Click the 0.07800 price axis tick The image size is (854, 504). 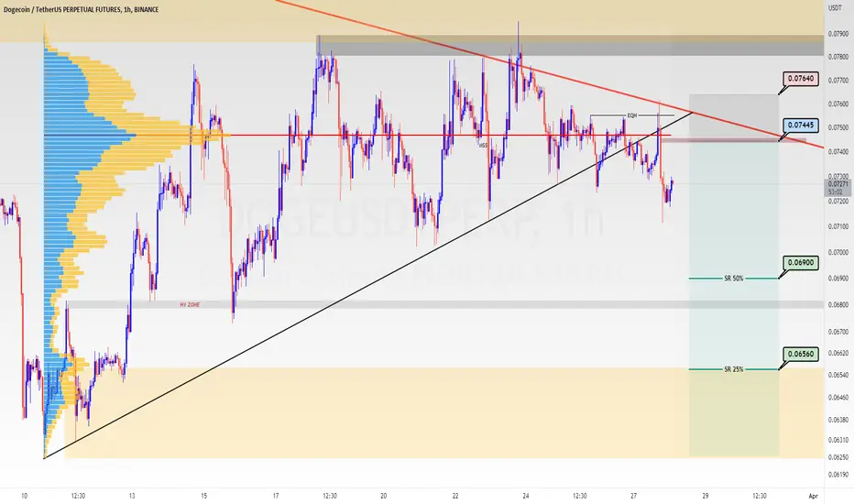(x=838, y=57)
